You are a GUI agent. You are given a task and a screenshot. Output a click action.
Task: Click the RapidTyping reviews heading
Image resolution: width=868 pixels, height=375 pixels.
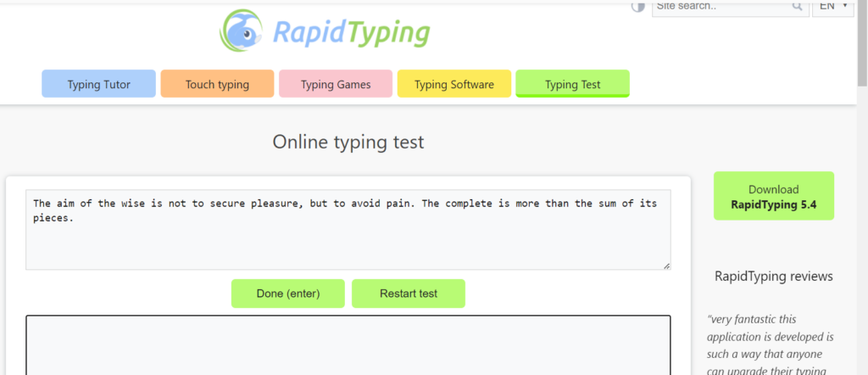(x=773, y=276)
